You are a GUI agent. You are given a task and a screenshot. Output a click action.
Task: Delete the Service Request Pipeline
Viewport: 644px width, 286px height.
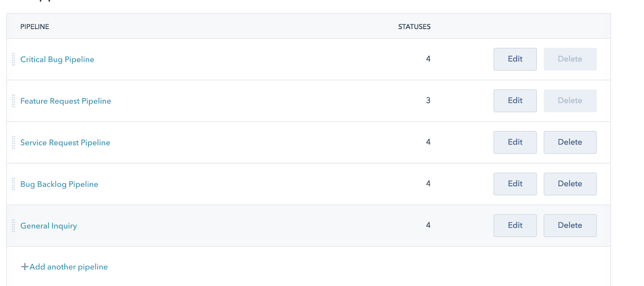click(570, 142)
